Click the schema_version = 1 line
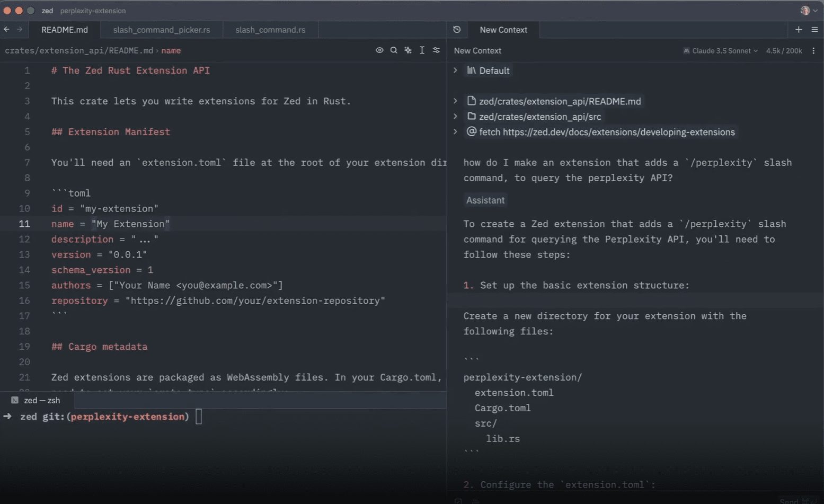Viewport: 824px width, 504px height. (x=102, y=270)
